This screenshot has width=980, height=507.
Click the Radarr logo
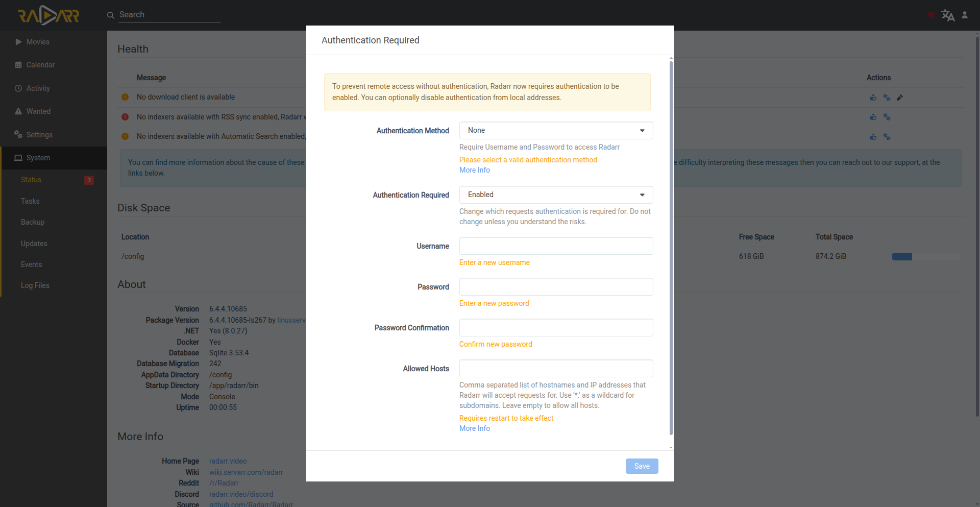[x=48, y=15]
